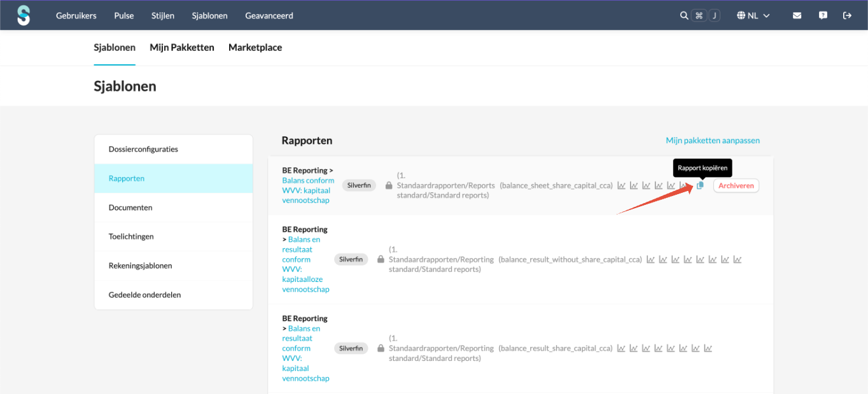
Task: Click the Mijn pakketten aanpassen link
Action: [x=713, y=141]
